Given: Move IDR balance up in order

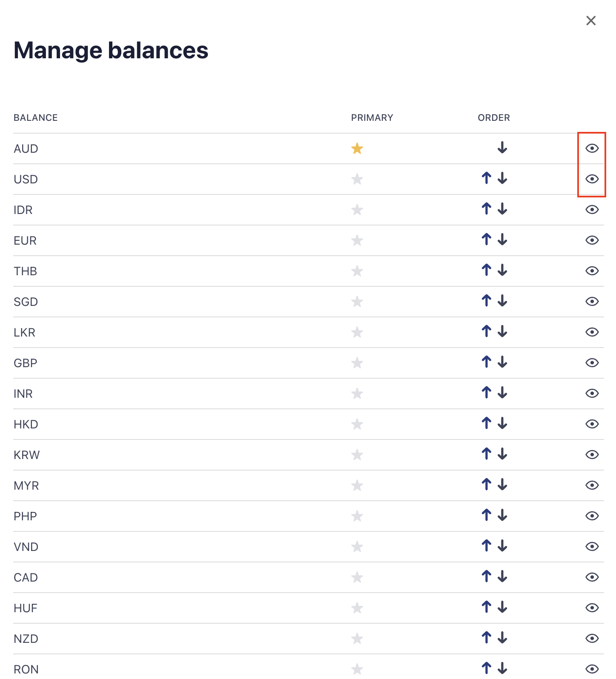Looking at the screenshot, I should tap(486, 209).
